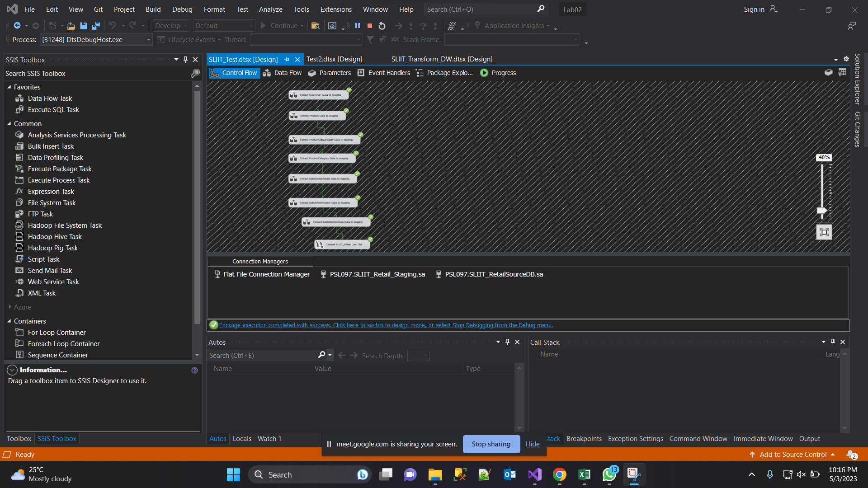Collapse the Favorites toolbox group
Image resolution: width=868 pixels, height=488 pixels.
(x=9, y=87)
